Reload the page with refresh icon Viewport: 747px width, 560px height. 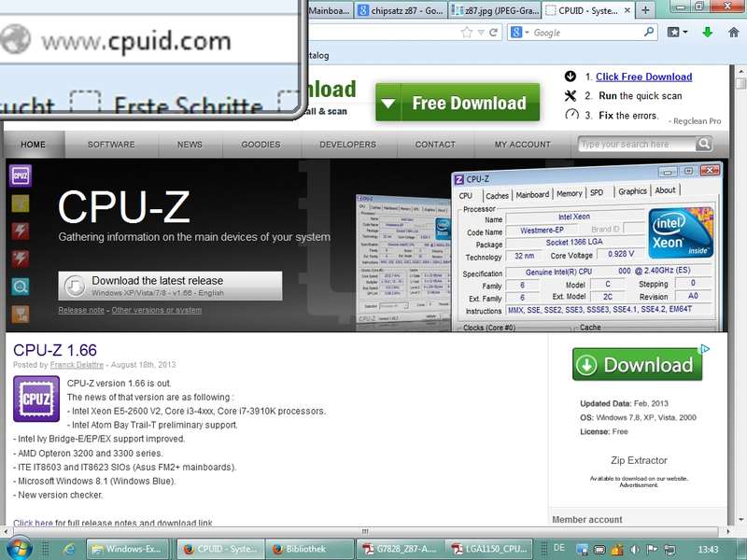(x=493, y=33)
